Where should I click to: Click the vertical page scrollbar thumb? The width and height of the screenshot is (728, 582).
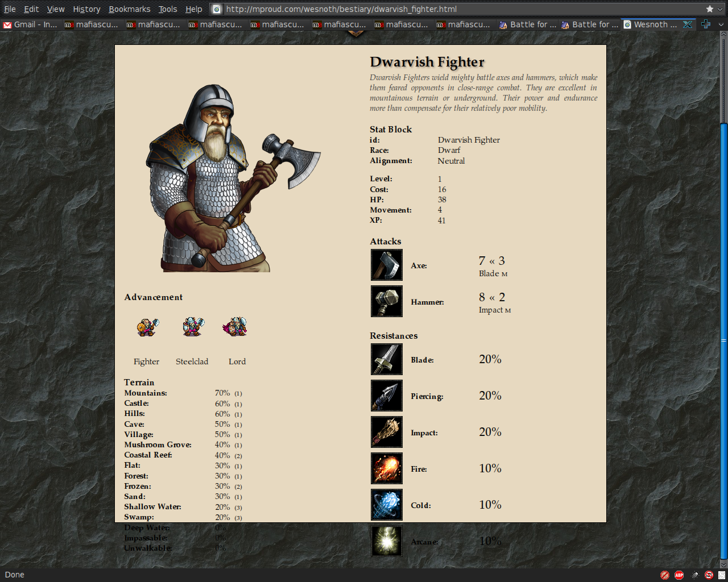tap(723, 340)
